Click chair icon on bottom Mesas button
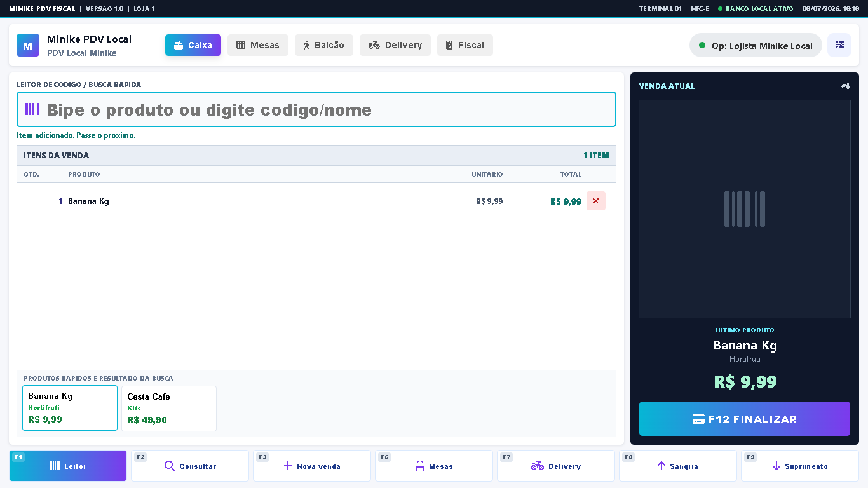The image size is (868, 488). point(420,466)
